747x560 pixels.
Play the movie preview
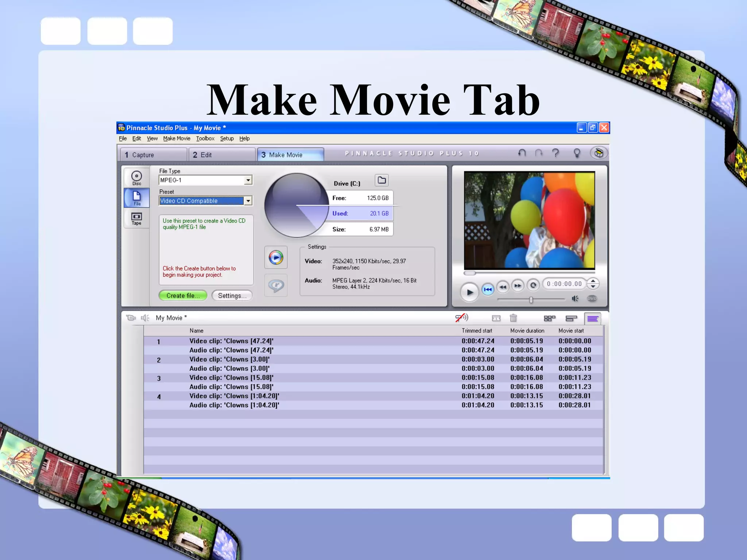(x=469, y=292)
